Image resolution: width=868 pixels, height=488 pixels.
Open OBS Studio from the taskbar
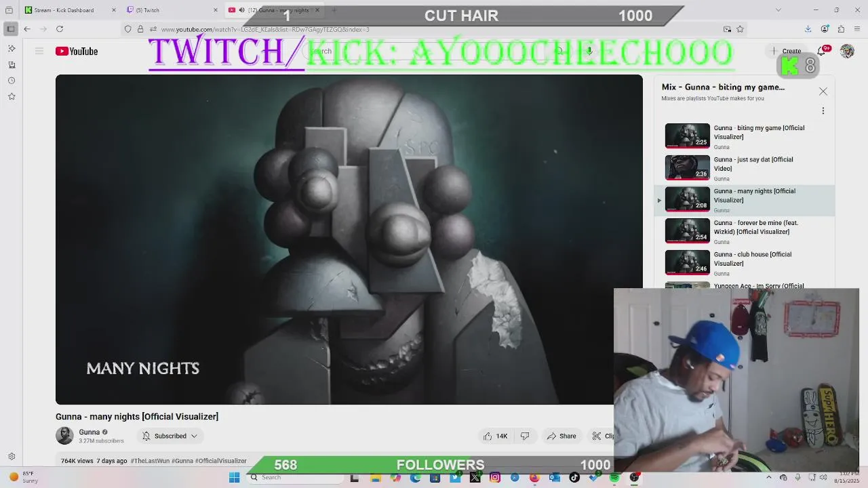[x=634, y=477]
